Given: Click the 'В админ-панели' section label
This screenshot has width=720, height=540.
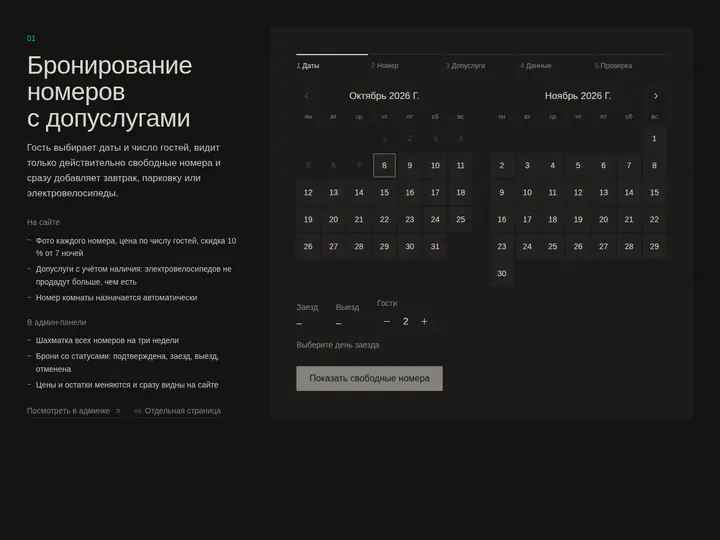Looking at the screenshot, I should pyautogui.click(x=56, y=322).
